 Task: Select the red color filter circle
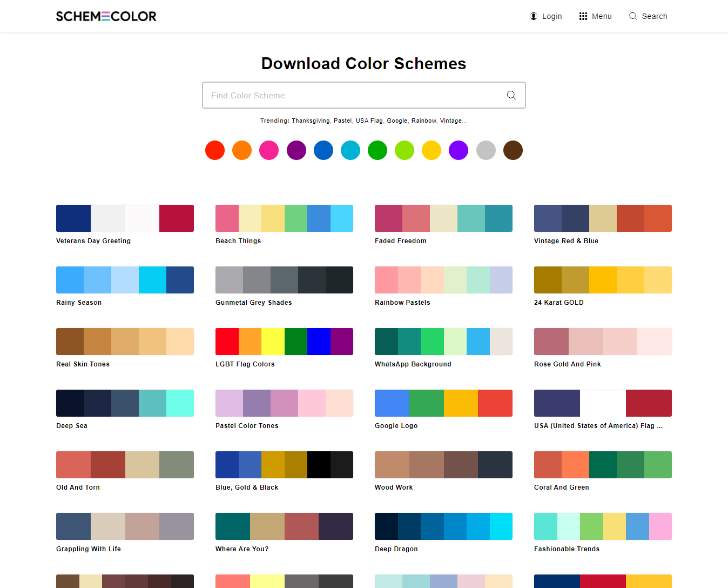click(214, 150)
